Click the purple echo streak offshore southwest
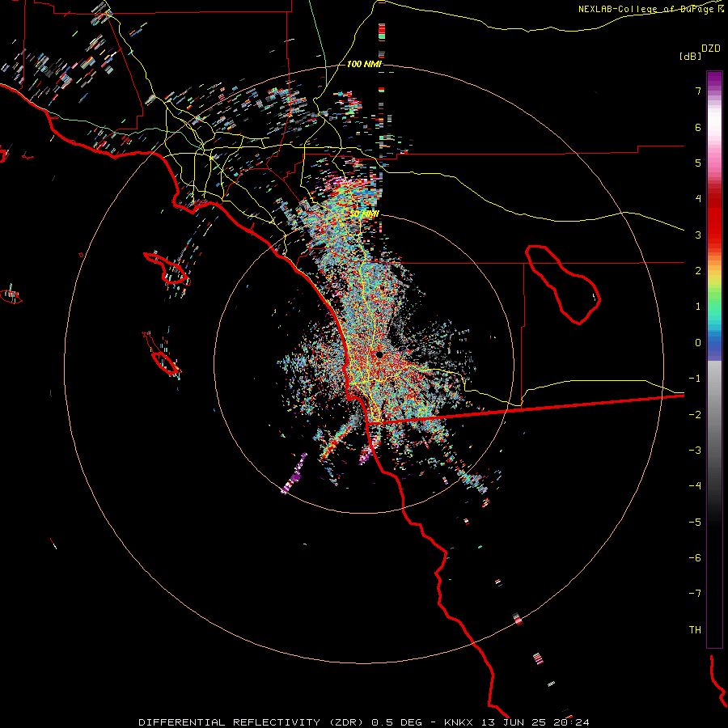 (x=294, y=475)
